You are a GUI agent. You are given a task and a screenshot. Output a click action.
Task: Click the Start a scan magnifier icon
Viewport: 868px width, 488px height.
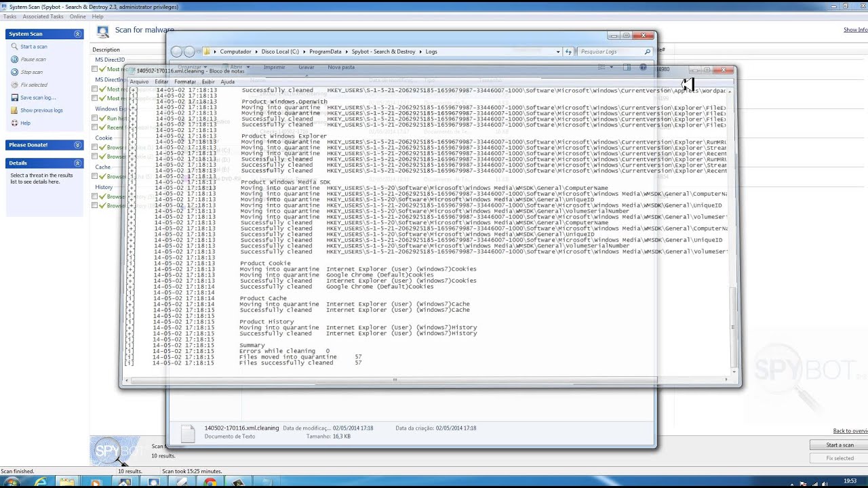click(14, 47)
